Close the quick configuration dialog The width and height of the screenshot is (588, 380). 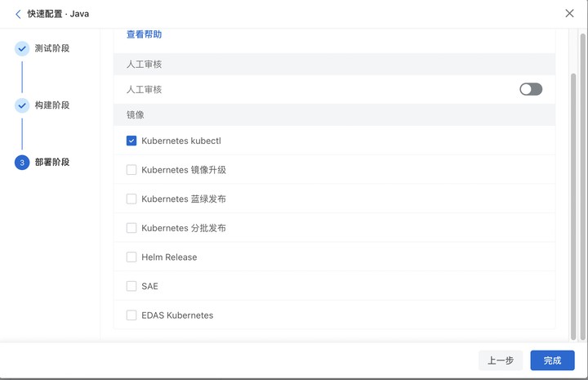569,14
